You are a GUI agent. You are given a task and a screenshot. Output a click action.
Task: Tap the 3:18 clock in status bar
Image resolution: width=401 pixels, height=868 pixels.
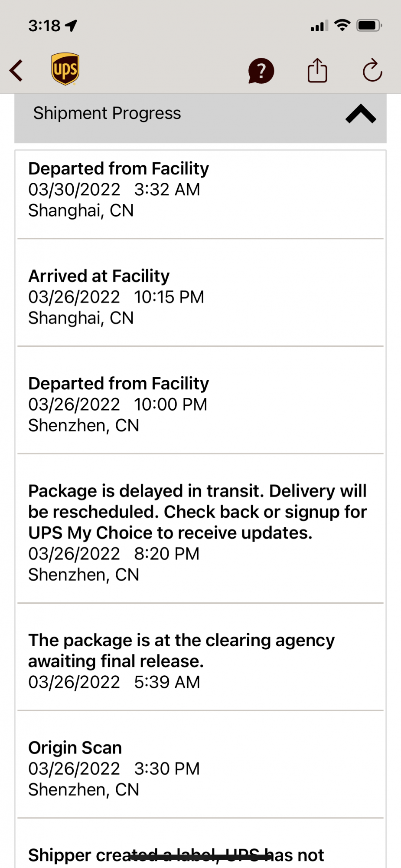[x=44, y=26]
